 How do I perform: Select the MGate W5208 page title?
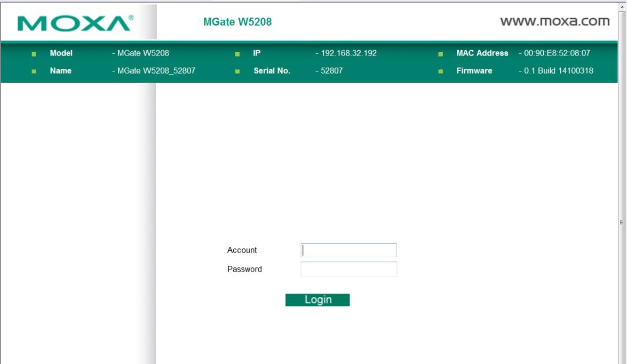point(237,21)
